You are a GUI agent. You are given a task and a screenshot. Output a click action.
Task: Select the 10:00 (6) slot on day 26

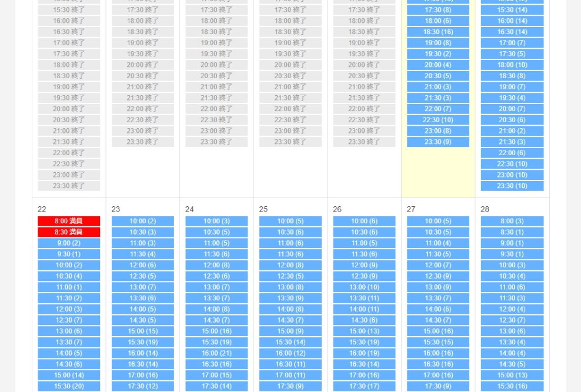(x=364, y=221)
